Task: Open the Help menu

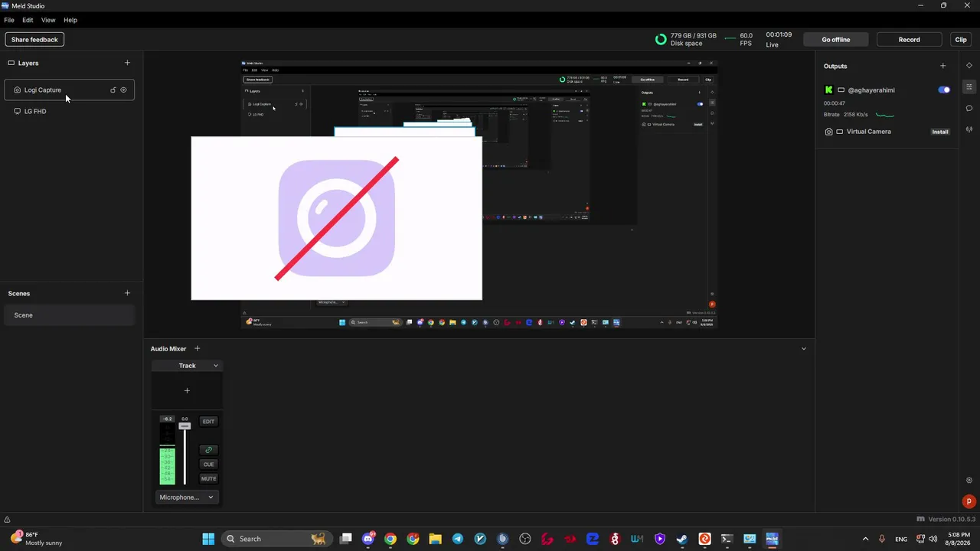Action: (x=70, y=20)
